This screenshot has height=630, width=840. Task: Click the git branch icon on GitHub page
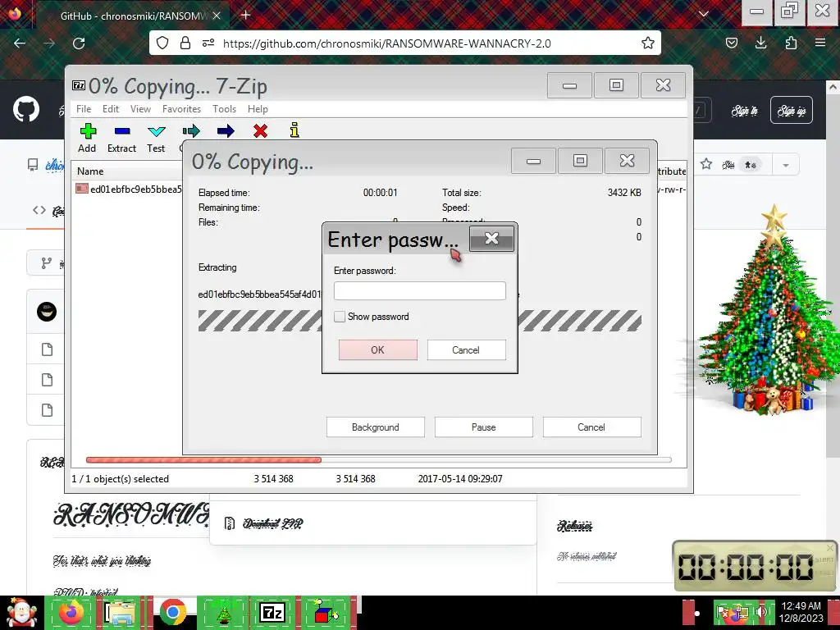47,263
